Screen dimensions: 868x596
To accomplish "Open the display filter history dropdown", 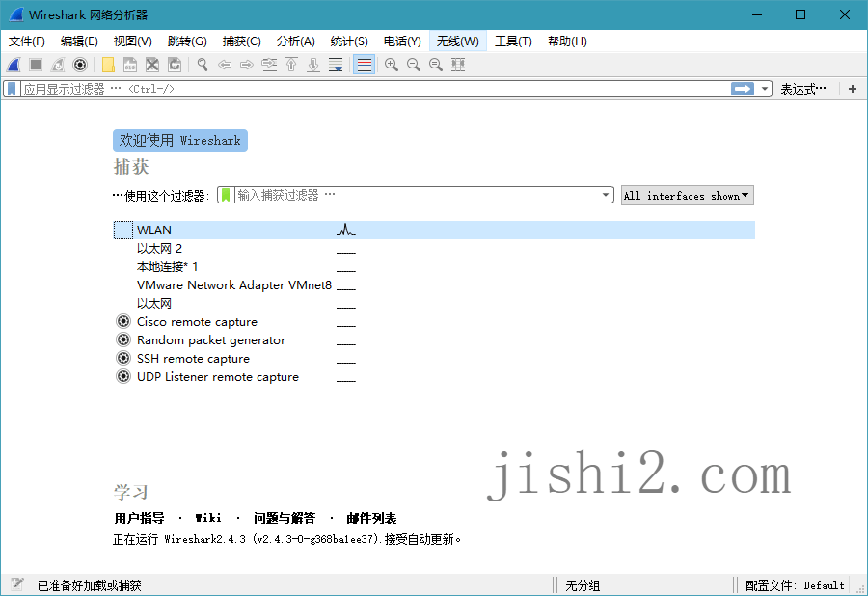I will pos(765,89).
